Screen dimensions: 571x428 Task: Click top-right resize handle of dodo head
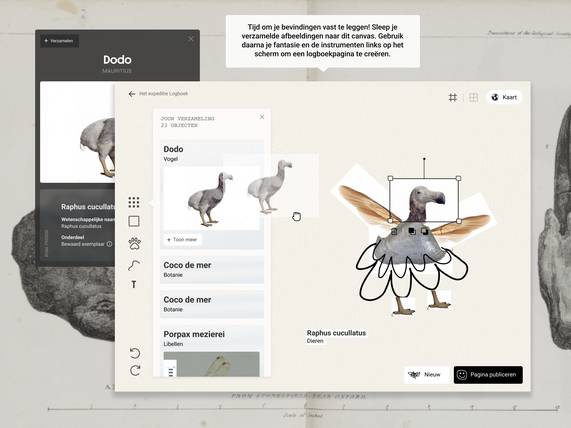coord(458,178)
